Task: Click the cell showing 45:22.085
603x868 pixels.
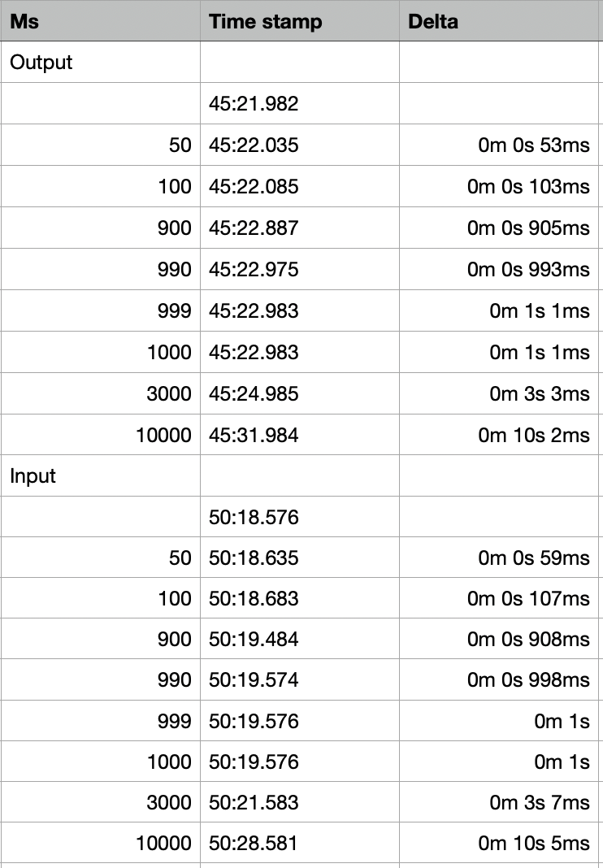Action: tap(300, 187)
